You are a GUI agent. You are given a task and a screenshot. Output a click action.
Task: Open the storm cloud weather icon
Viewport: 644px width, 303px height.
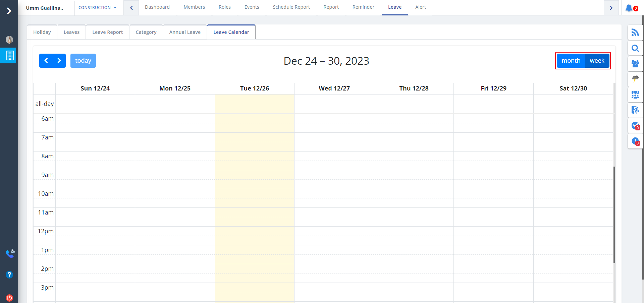(635, 79)
